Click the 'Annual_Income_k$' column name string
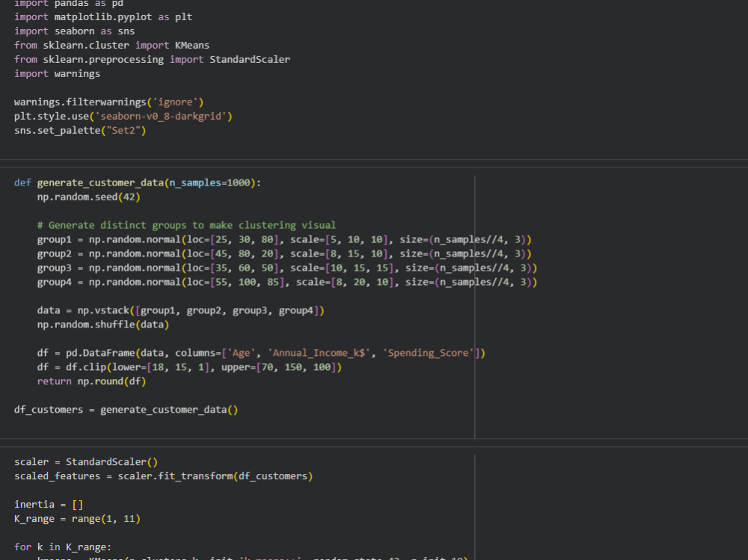This screenshot has height=560, width=748. [x=319, y=353]
